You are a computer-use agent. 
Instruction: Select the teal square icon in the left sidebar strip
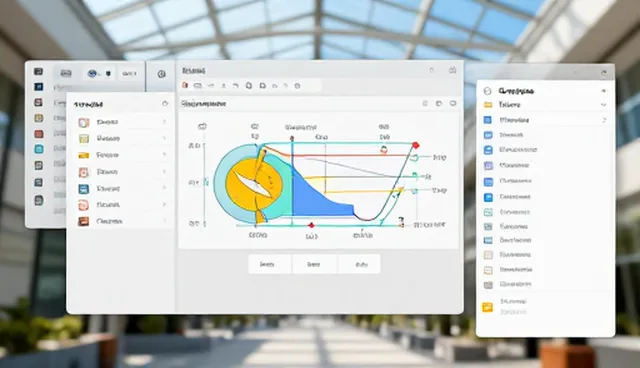pos(39,149)
